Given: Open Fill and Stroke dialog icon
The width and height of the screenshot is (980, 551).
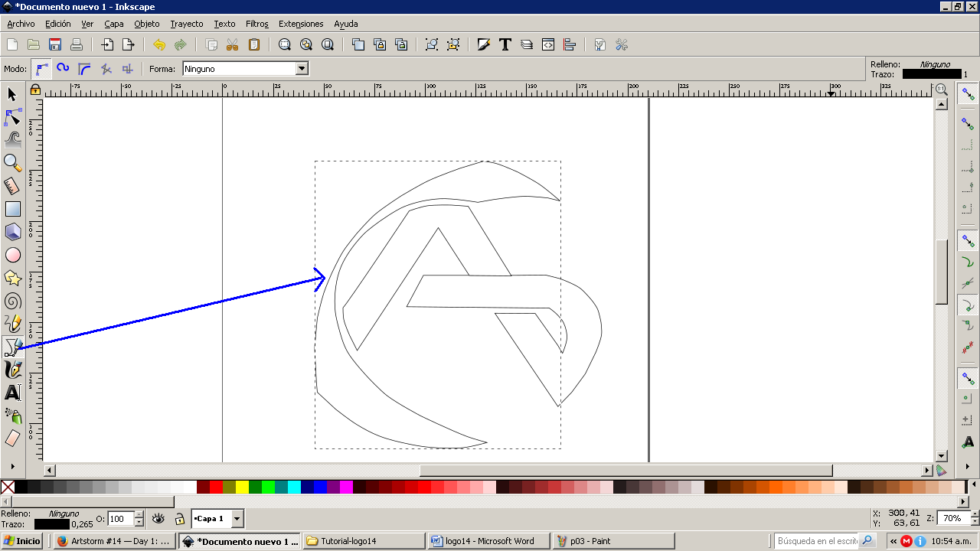Looking at the screenshot, I should tap(484, 44).
